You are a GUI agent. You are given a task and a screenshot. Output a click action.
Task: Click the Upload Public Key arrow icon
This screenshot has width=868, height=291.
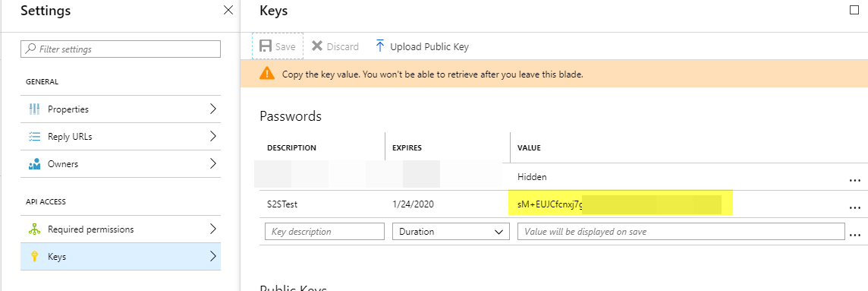pos(379,46)
